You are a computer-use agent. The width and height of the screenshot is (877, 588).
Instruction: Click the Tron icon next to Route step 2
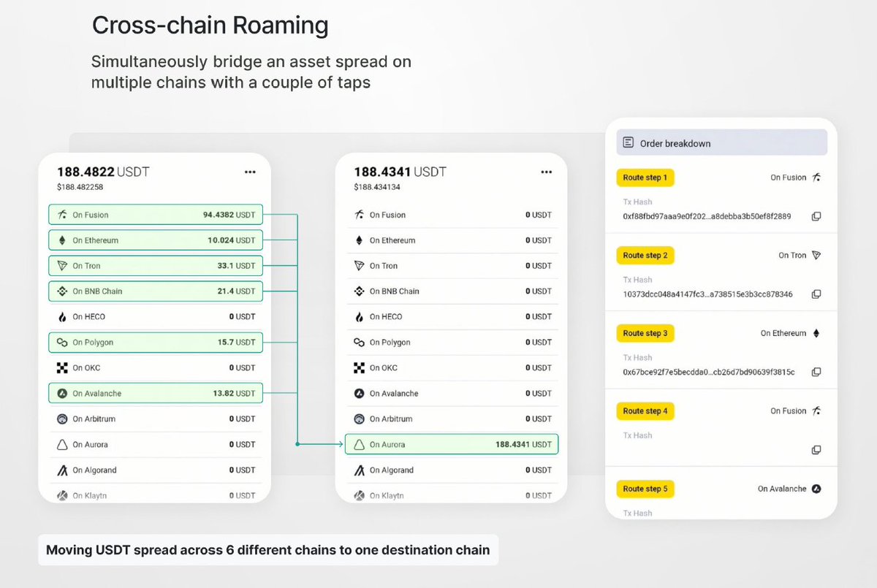click(816, 256)
